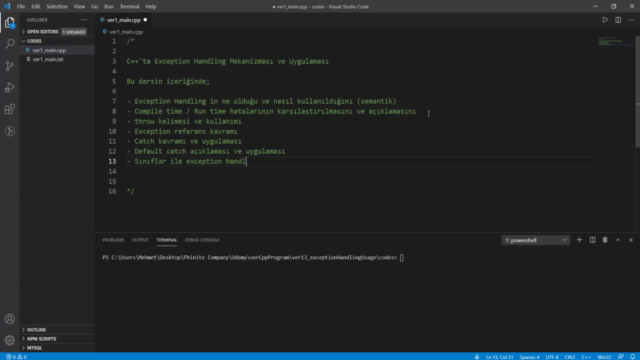640x360 pixels.
Task: Open the Extensions view
Action: (x=9, y=109)
